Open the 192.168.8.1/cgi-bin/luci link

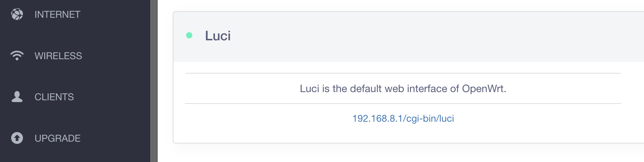coord(403,118)
